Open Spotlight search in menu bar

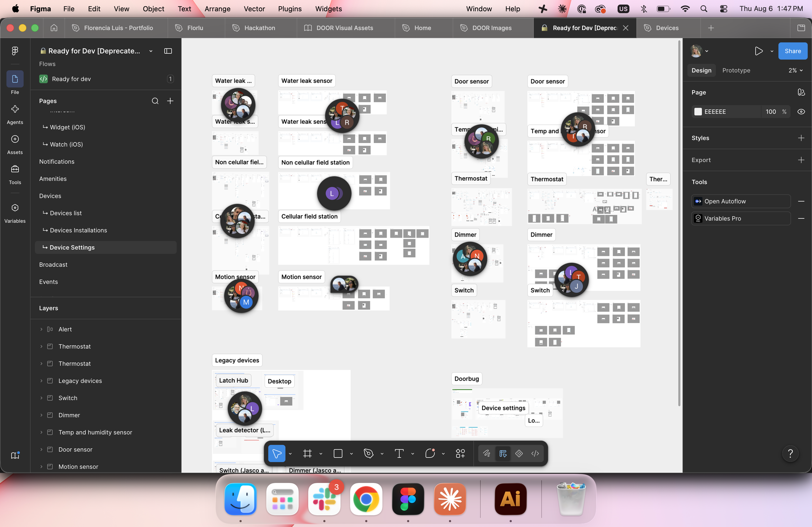(704, 9)
